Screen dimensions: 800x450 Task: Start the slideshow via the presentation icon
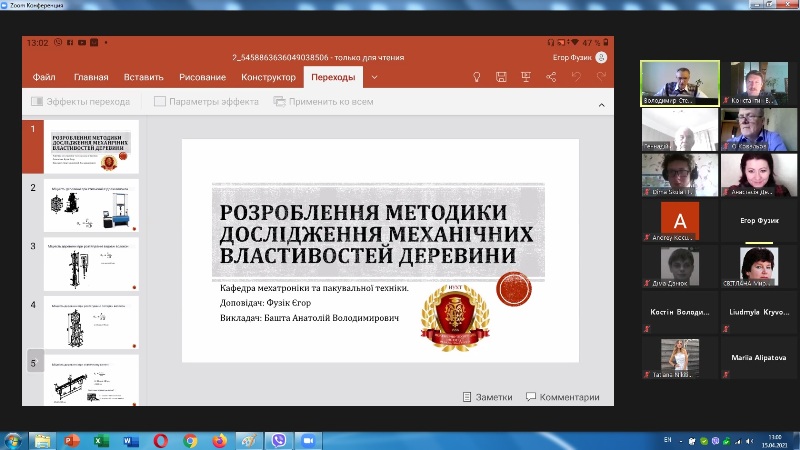[526, 77]
